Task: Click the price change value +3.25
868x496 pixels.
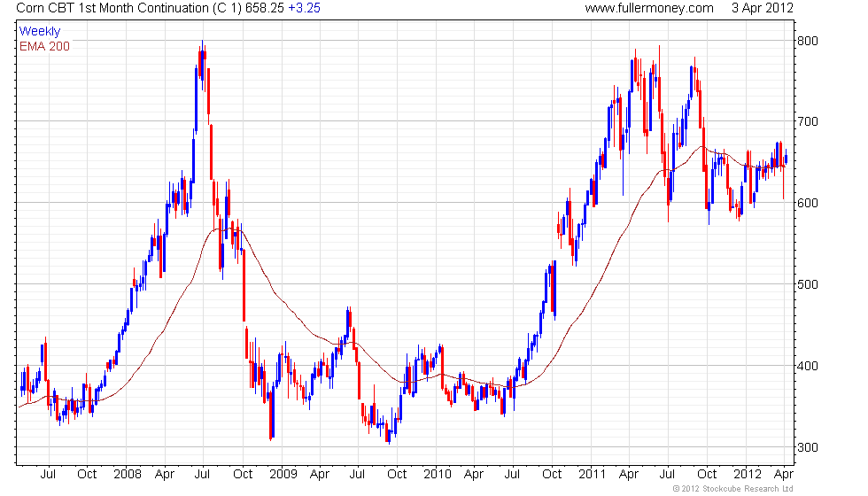Action: 304,8
